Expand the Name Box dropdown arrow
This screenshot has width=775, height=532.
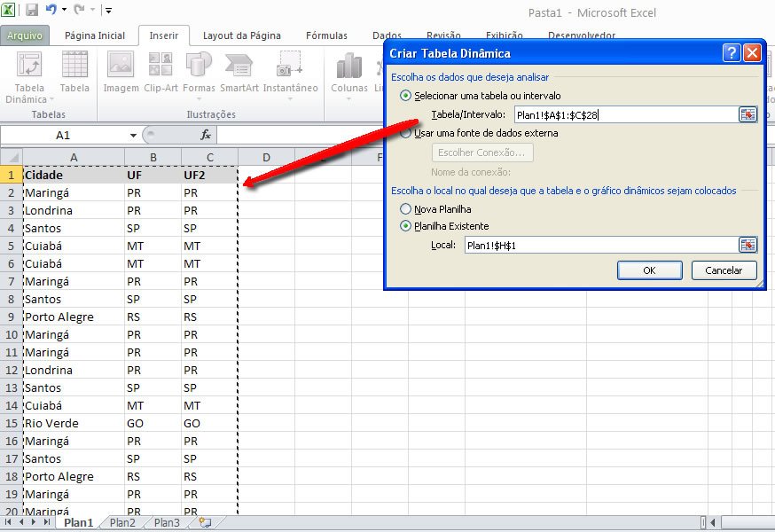[x=133, y=136]
